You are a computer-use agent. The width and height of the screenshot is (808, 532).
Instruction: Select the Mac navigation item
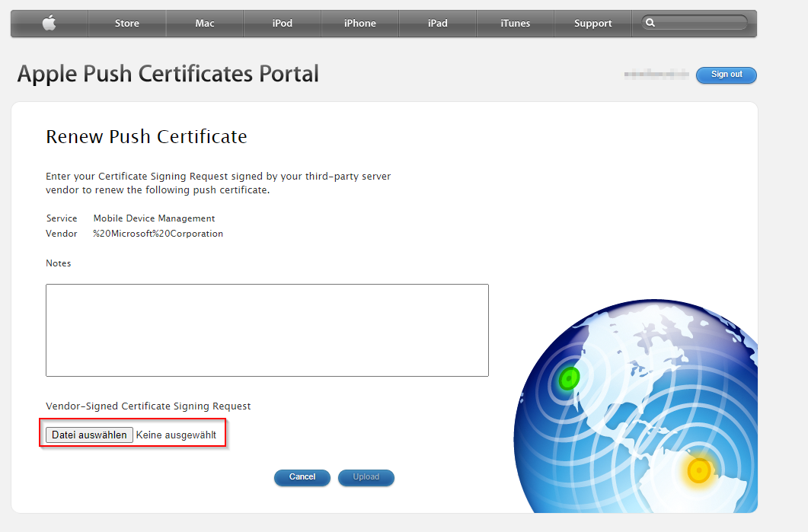tap(204, 23)
